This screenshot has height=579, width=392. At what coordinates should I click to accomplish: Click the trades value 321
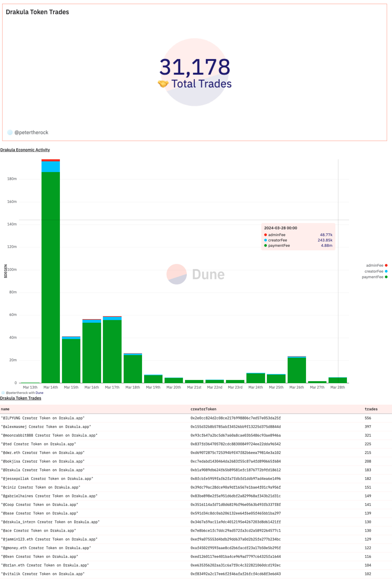point(368,435)
